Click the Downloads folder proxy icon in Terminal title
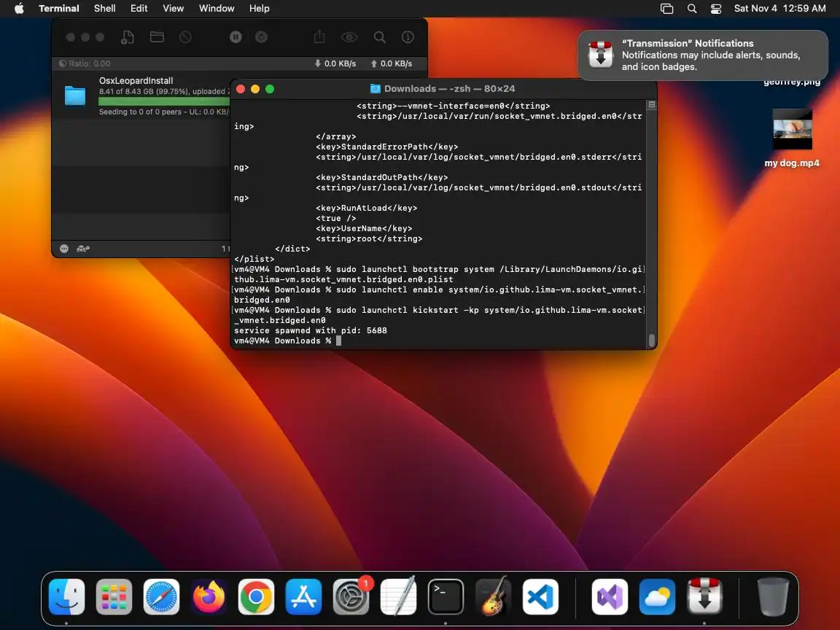 [376, 89]
